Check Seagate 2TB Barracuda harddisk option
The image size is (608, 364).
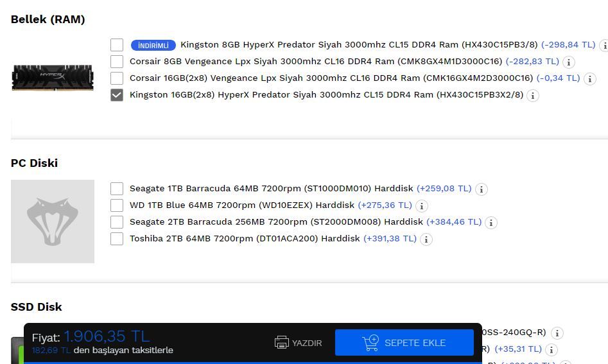click(x=117, y=222)
